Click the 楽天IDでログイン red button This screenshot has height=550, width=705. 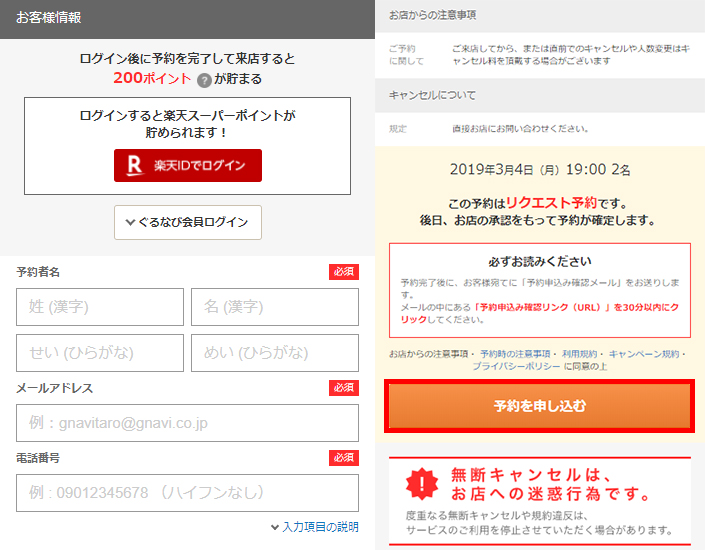(x=187, y=165)
